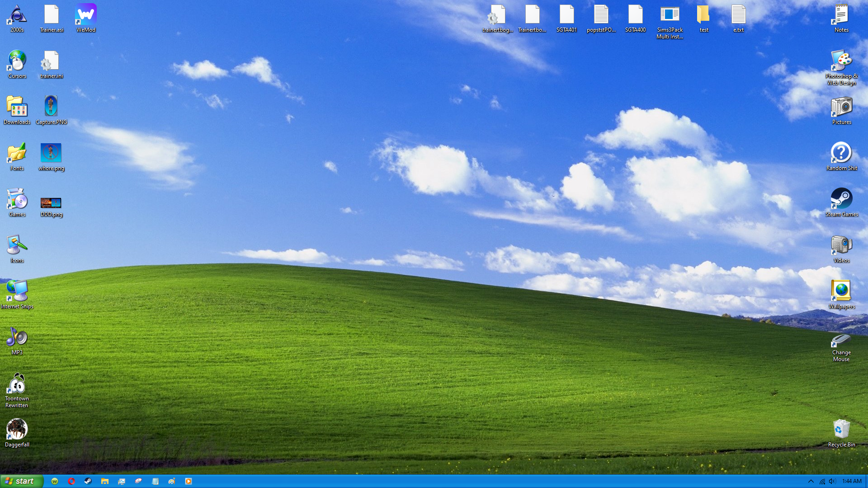Open Opera browser from taskbar

point(71,481)
